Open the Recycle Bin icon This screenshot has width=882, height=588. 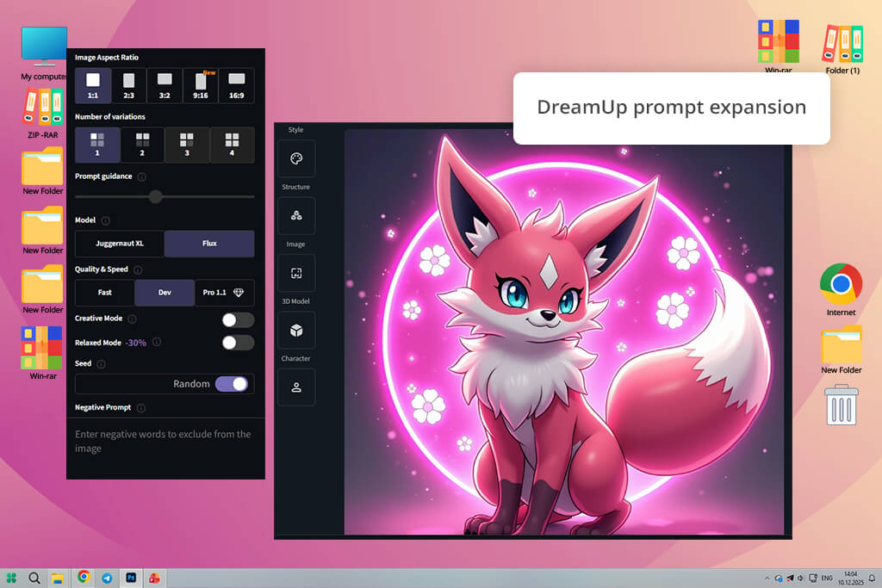click(x=842, y=405)
